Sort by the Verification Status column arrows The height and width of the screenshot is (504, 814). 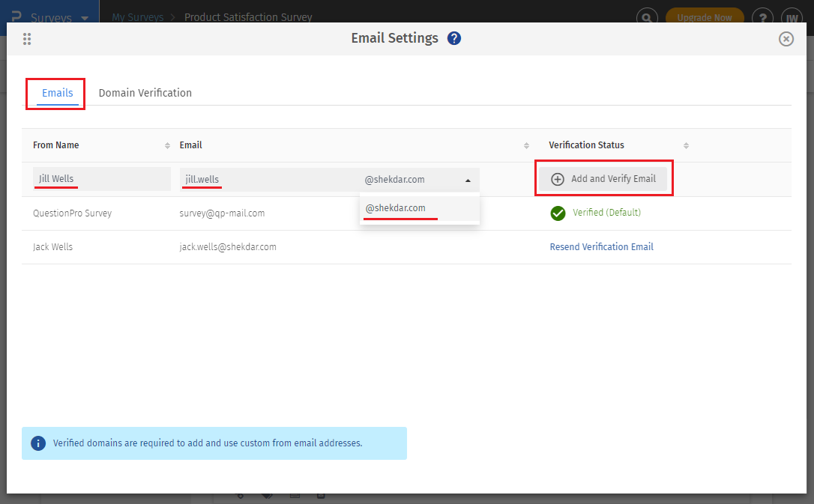coord(686,145)
